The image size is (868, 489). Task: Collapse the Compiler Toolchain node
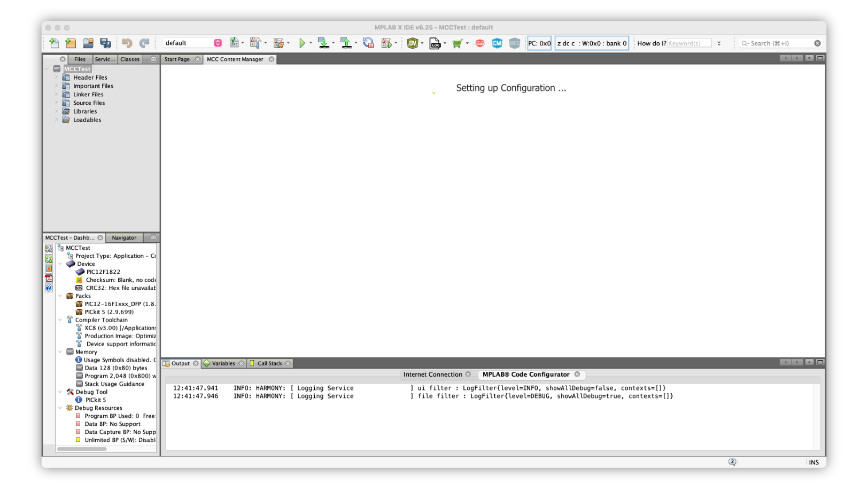coord(60,320)
